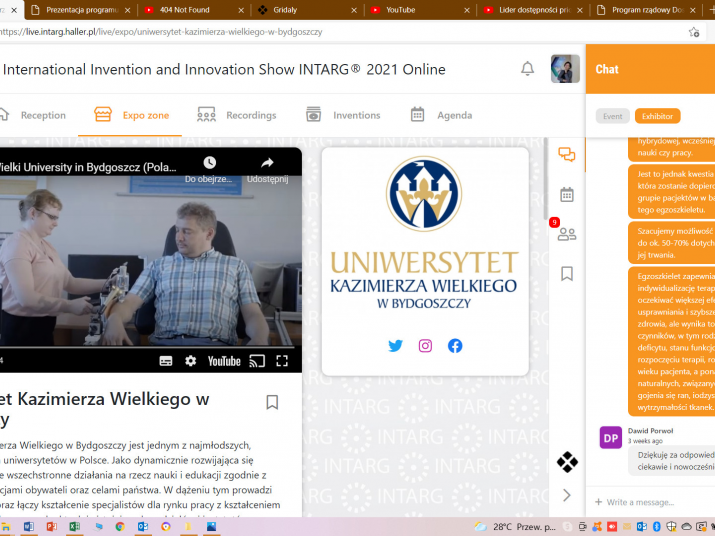
Task: Open the user profile avatar menu
Action: click(x=565, y=69)
